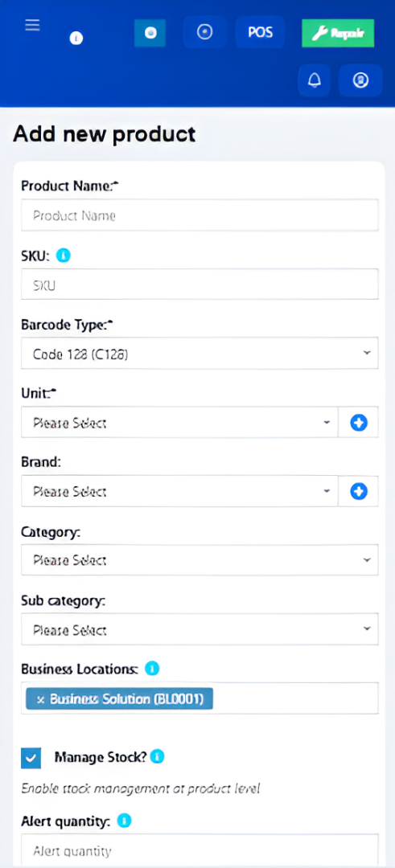The height and width of the screenshot is (868, 395).
Task: Click info icon next to Alert quantity
Action: [x=125, y=821]
